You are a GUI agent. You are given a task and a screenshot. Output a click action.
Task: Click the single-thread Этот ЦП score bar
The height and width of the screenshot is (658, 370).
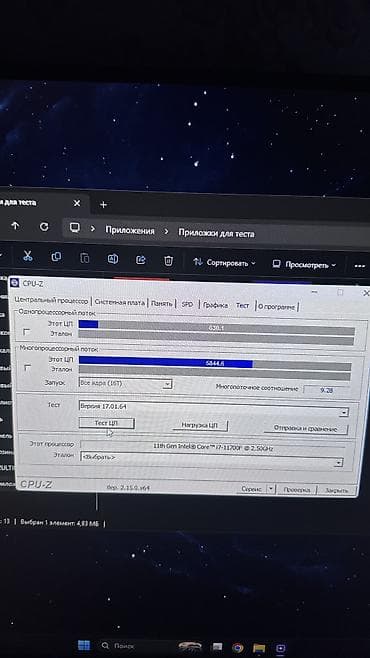216,327
